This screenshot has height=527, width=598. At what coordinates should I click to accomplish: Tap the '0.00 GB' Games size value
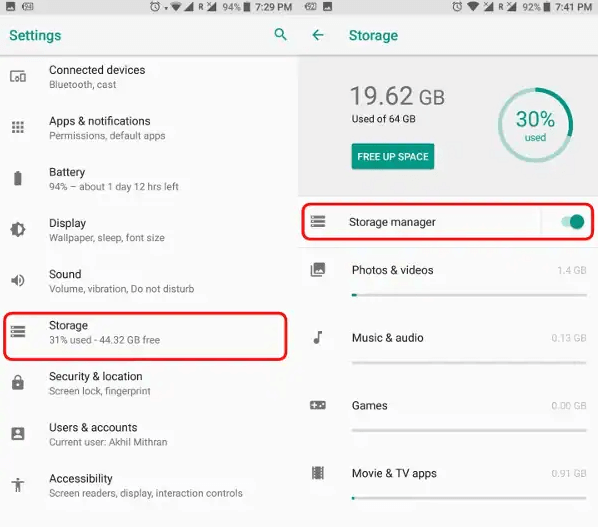pos(569,405)
